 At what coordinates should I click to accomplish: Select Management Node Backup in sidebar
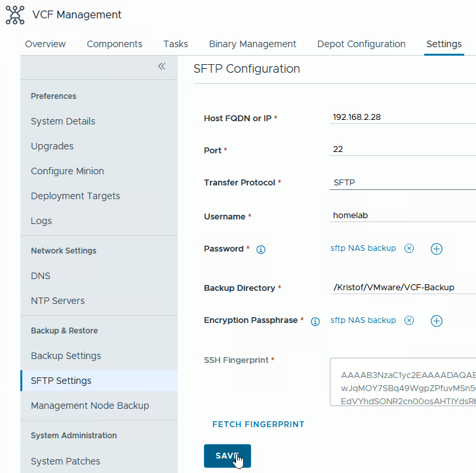click(x=90, y=406)
